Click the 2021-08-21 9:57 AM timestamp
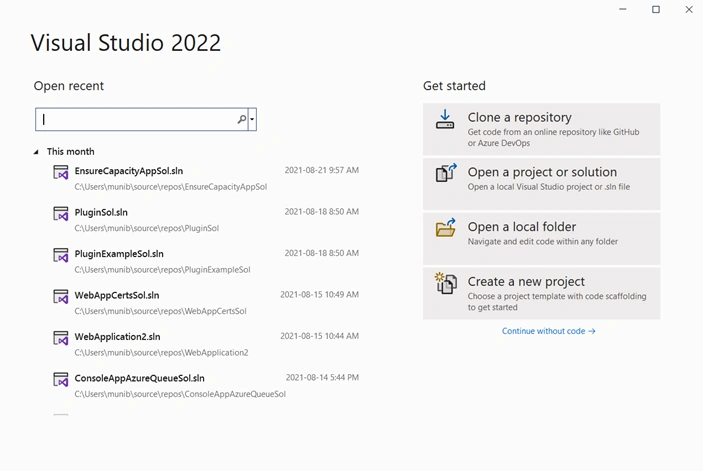703x471 pixels. click(321, 170)
